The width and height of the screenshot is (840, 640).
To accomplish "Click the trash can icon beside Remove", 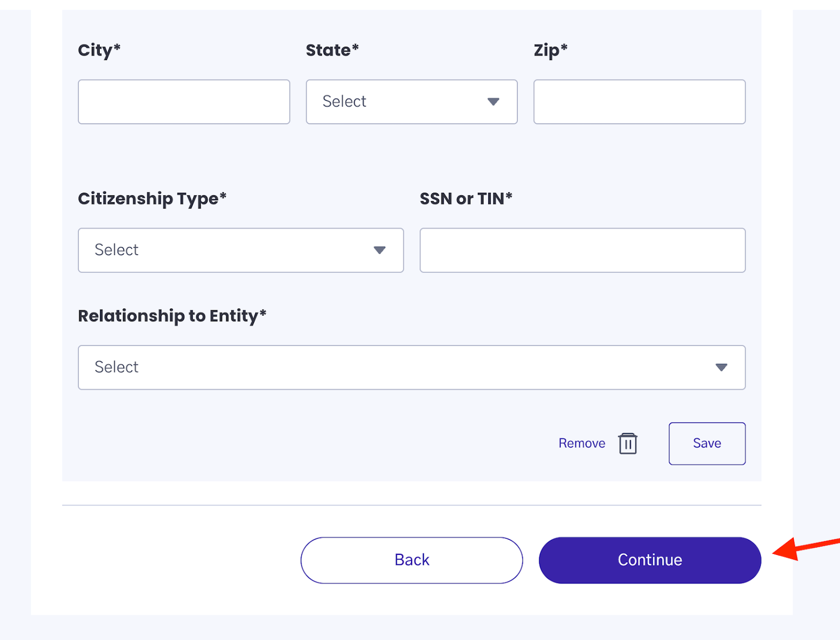I will (x=627, y=443).
